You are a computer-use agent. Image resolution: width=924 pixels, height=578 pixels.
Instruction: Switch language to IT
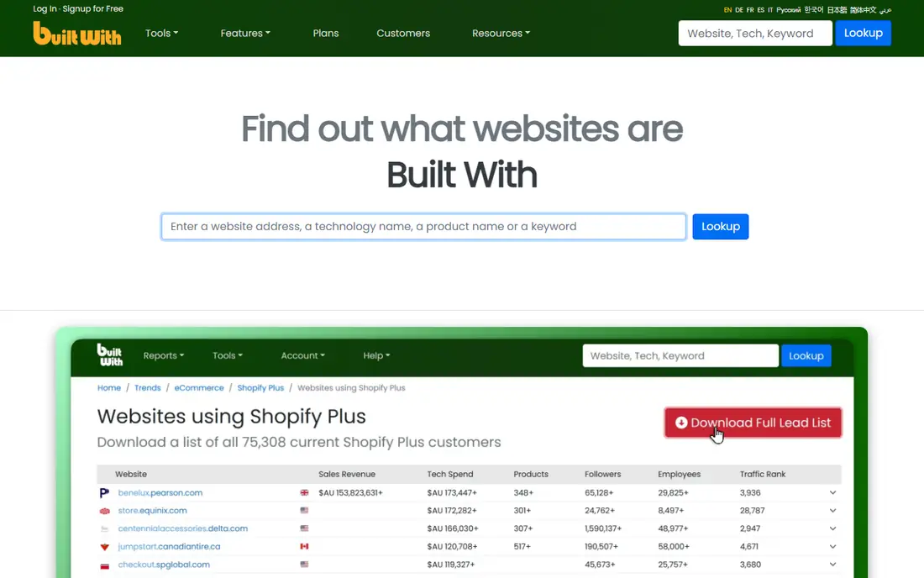(x=770, y=10)
